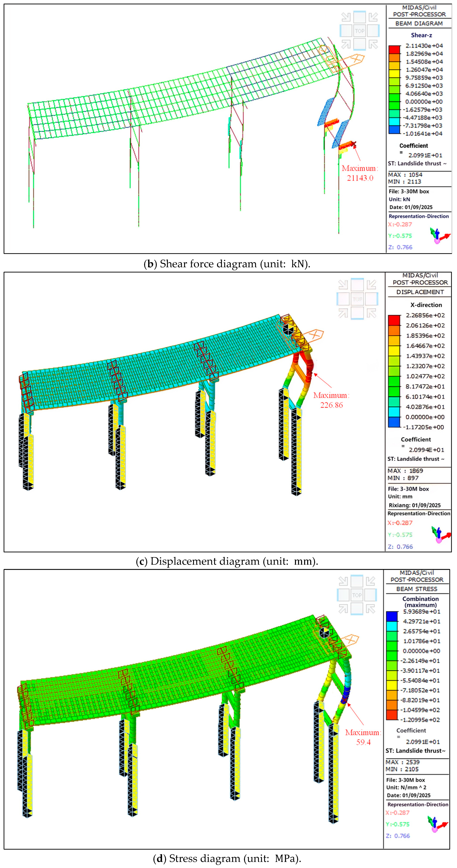
Task: Click lower-left arrow of displacement view cube
Action: click(x=343, y=313)
